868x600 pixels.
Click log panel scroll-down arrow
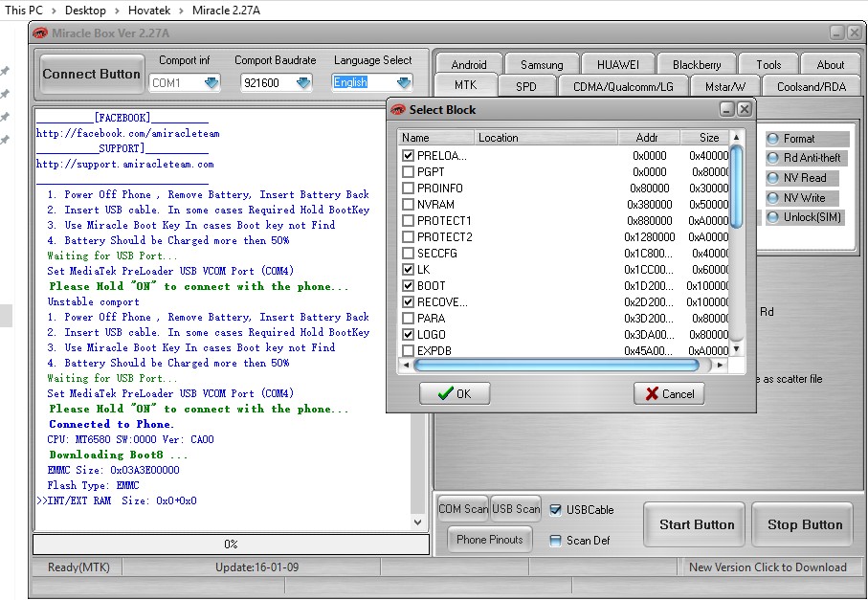point(418,522)
